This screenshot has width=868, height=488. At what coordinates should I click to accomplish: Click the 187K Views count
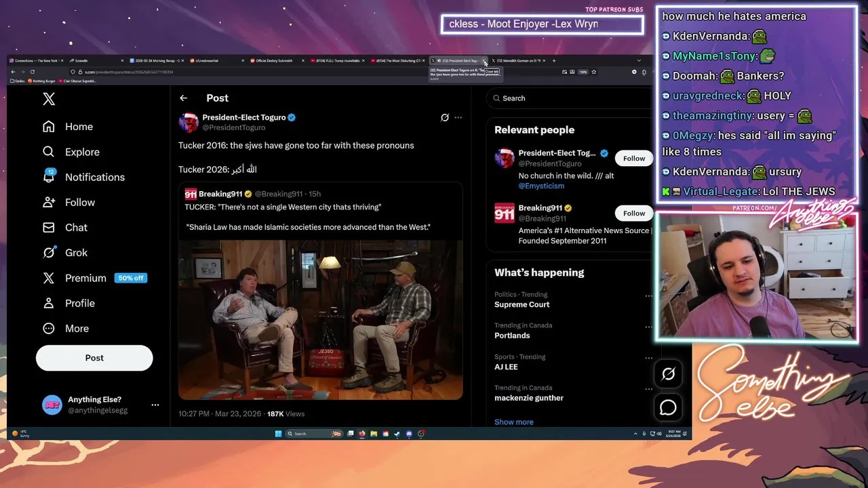tap(285, 413)
